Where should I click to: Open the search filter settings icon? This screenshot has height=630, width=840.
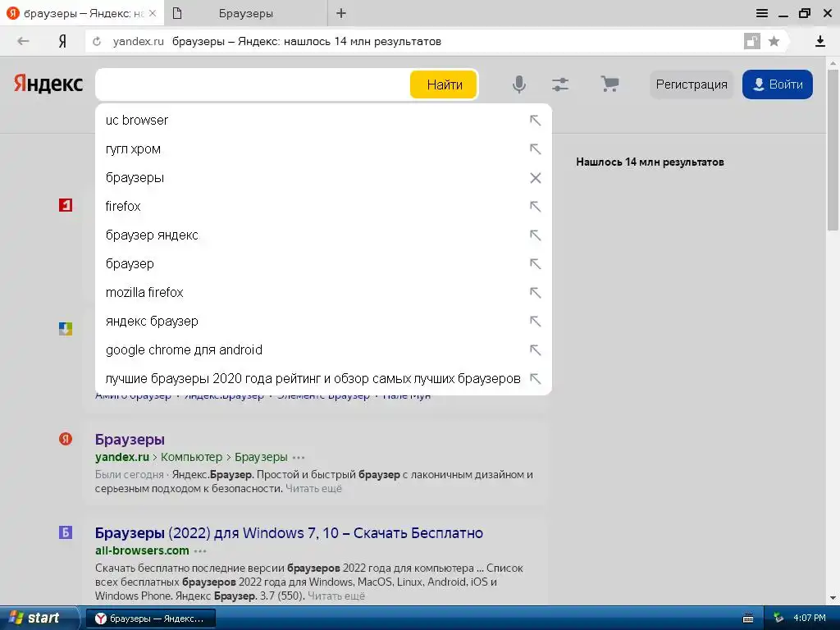pos(560,84)
